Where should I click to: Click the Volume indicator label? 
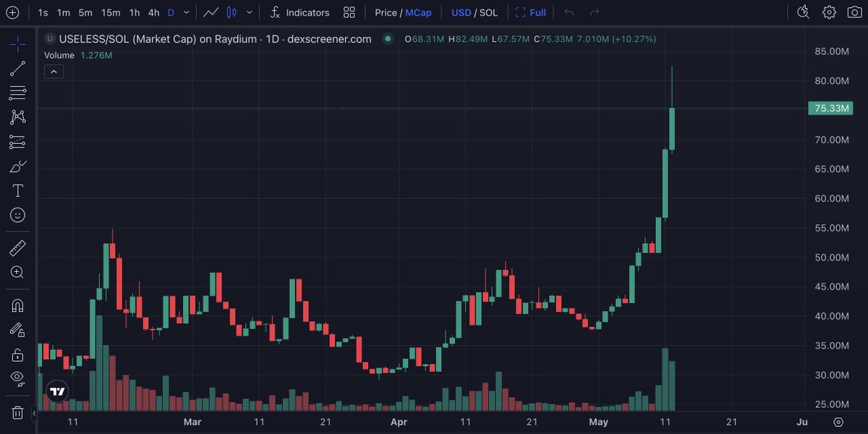pos(59,55)
